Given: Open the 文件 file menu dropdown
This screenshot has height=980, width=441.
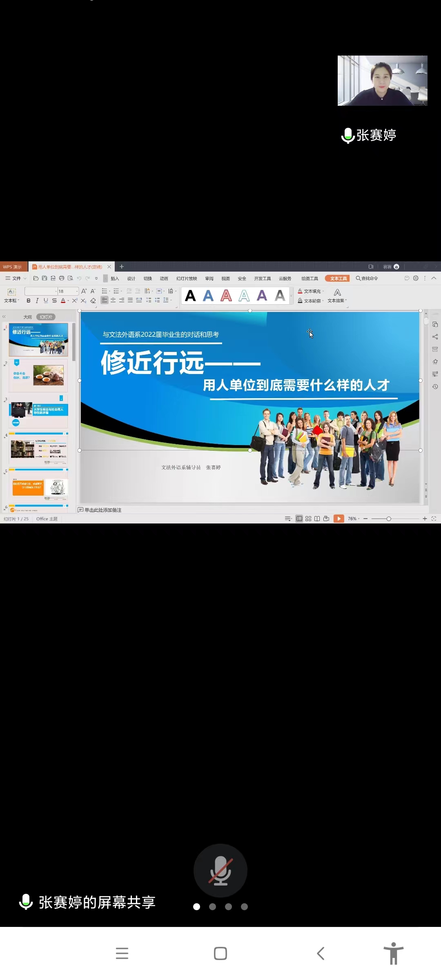Looking at the screenshot, I should point(16,278).
